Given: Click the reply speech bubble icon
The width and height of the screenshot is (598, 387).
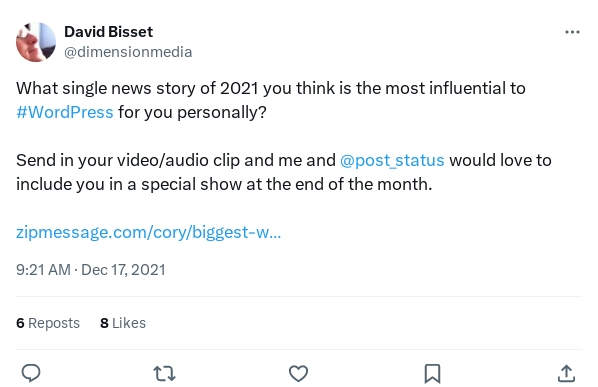Looking at the screenshot, I should [31, 373].
